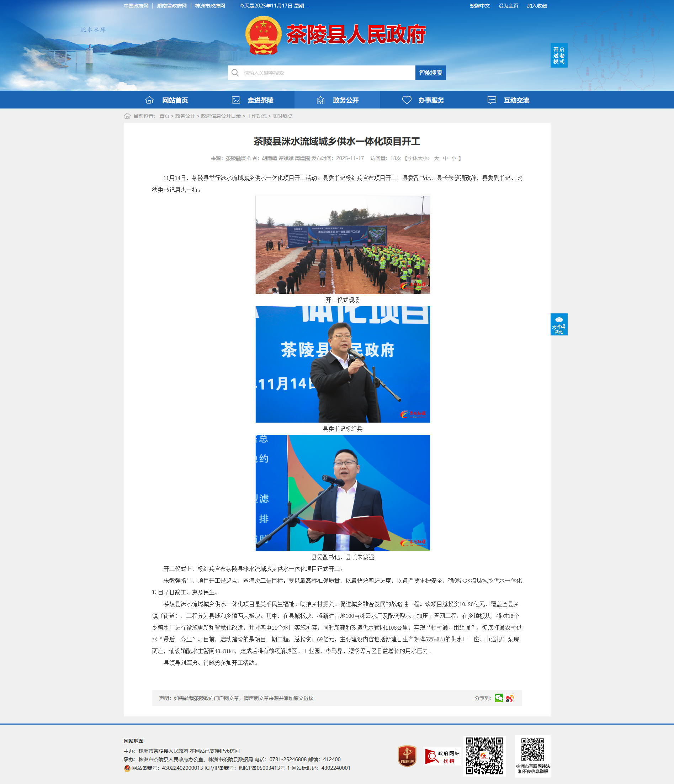The height and width of the screenshot is (784, 674).
Task: Toggle 无障碍浏览 accessibility mode
Action: [x=559, y=325]
